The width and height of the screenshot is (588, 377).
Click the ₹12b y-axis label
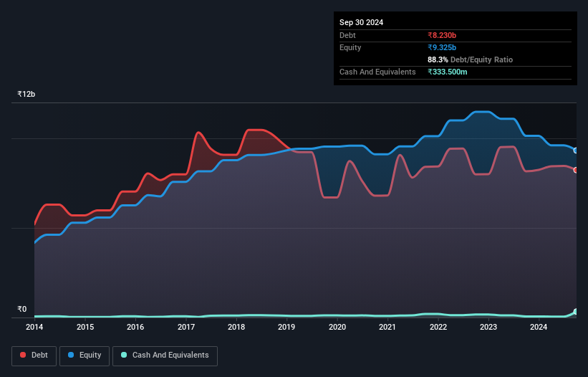click(26, 94)
